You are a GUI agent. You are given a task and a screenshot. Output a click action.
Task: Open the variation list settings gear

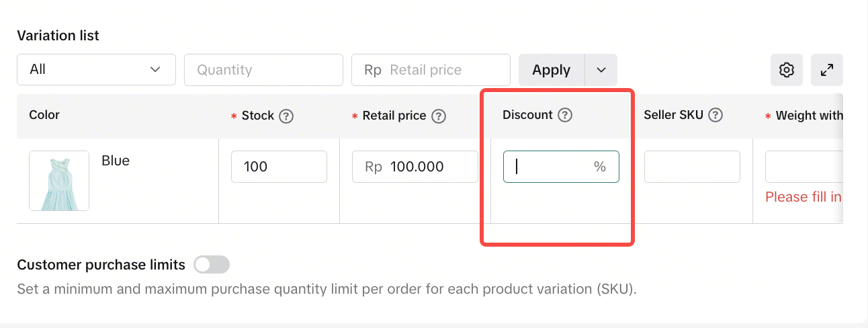tap(787, 70)
